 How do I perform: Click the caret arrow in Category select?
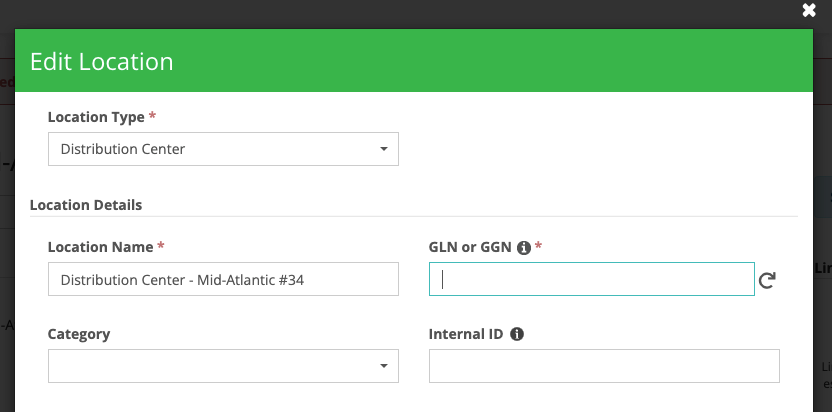pyautogui.click(x=383, y=367)
